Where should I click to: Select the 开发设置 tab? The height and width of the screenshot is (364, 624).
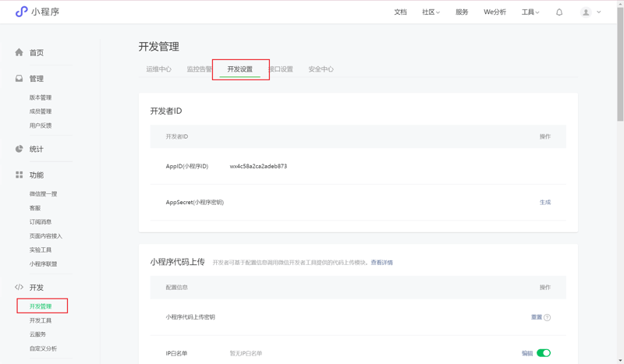pyautogui.click(x=240, y=69)
